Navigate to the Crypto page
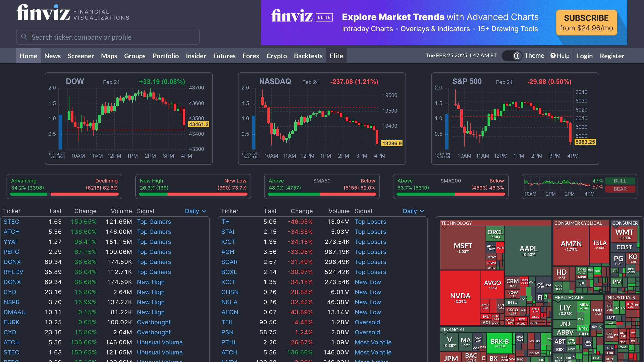Viewport: 644px width, 362px height. coord(276,56)
